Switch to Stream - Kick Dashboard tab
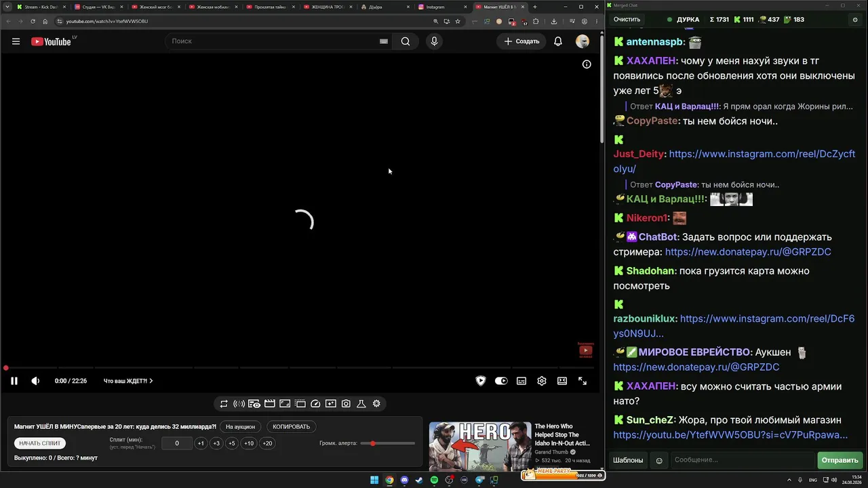 coord(41,7)
